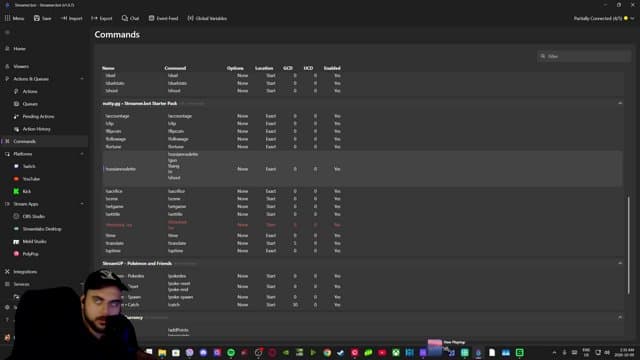Select the !accountage command row
This screenshot has width=640, height=360.
pos(362,116)
